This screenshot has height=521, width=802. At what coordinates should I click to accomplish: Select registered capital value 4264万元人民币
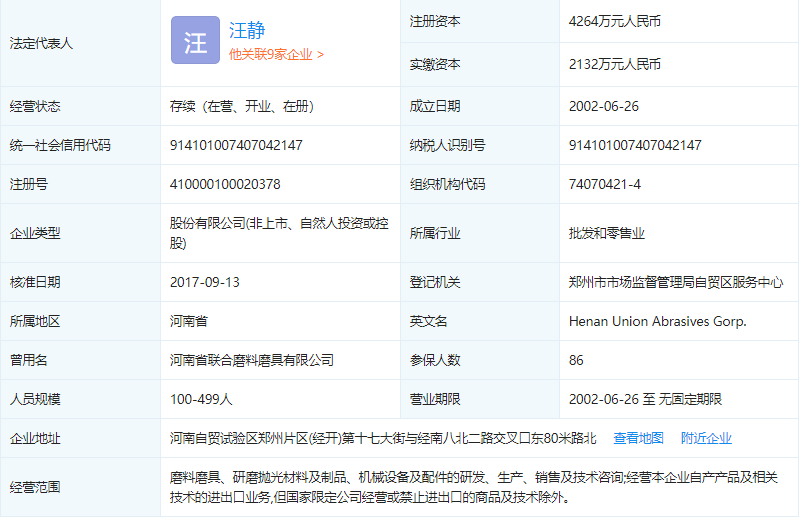click(x=615, y=21)
